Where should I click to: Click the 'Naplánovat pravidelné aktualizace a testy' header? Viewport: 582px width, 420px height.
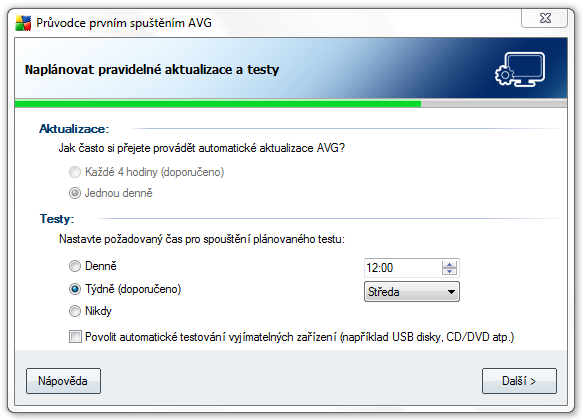(x=152, y=69)
